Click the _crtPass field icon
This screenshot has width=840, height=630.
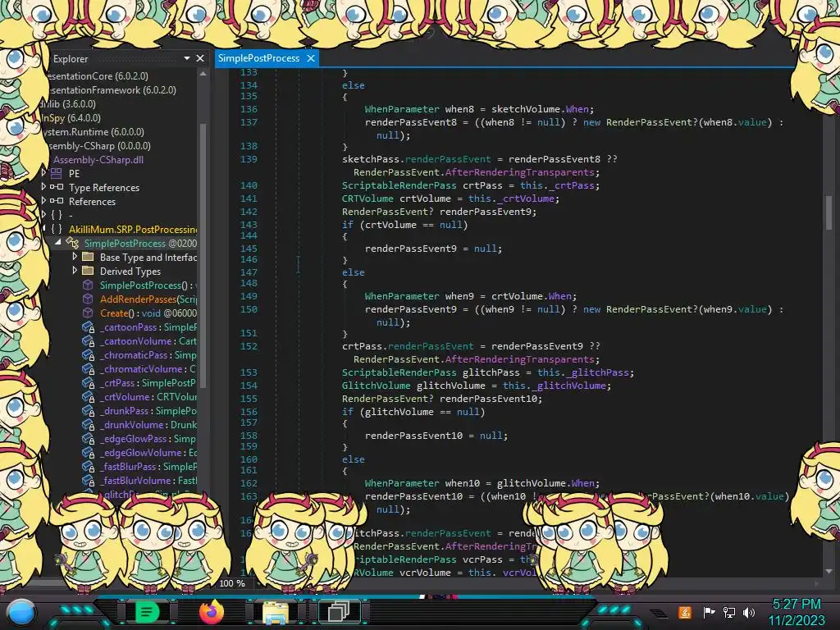point(88,382)
